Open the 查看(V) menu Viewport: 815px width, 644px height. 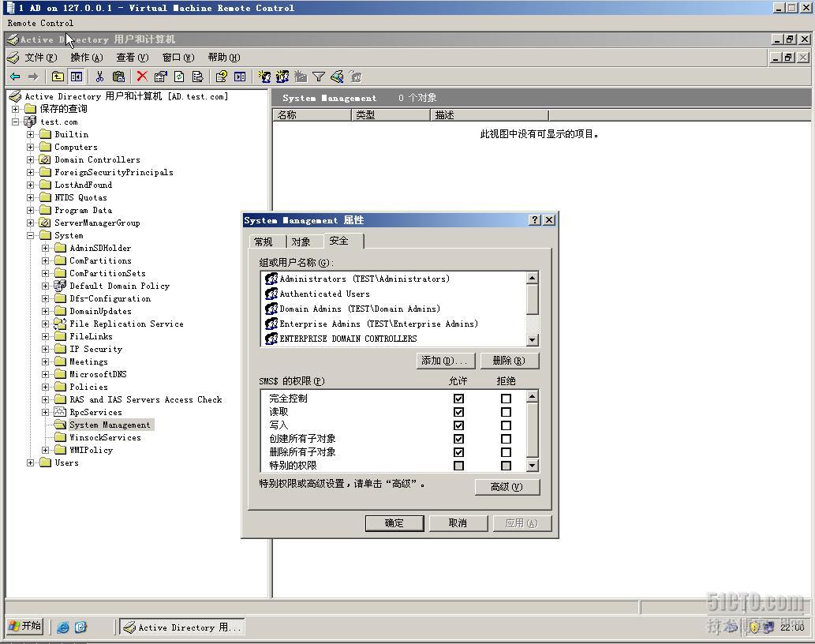(132, 57)
